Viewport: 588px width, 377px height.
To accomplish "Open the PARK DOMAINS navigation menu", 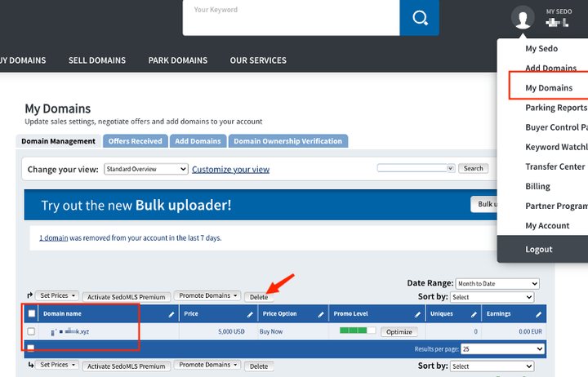I will click(x=178, y=60).
